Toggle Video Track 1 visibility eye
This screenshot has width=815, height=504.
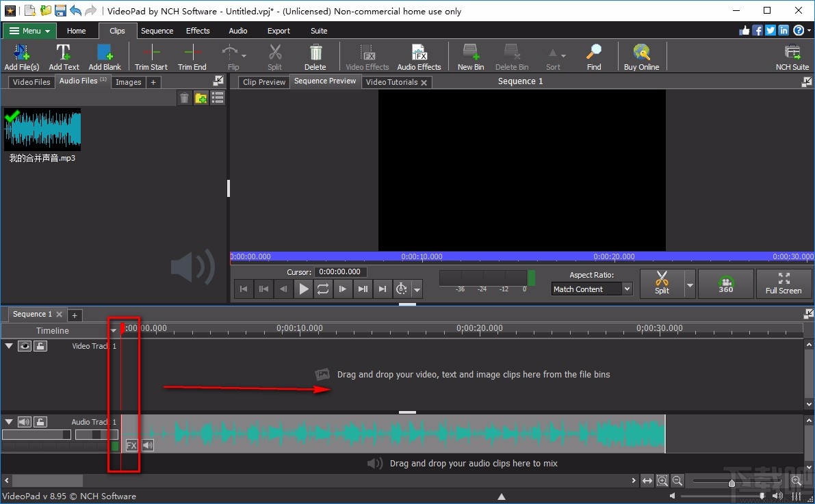click(x=25, y=346)
